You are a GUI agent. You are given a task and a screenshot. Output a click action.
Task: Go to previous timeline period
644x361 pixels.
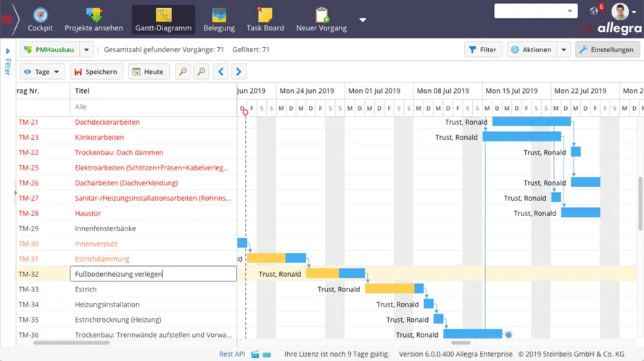[x=220, y=72]
